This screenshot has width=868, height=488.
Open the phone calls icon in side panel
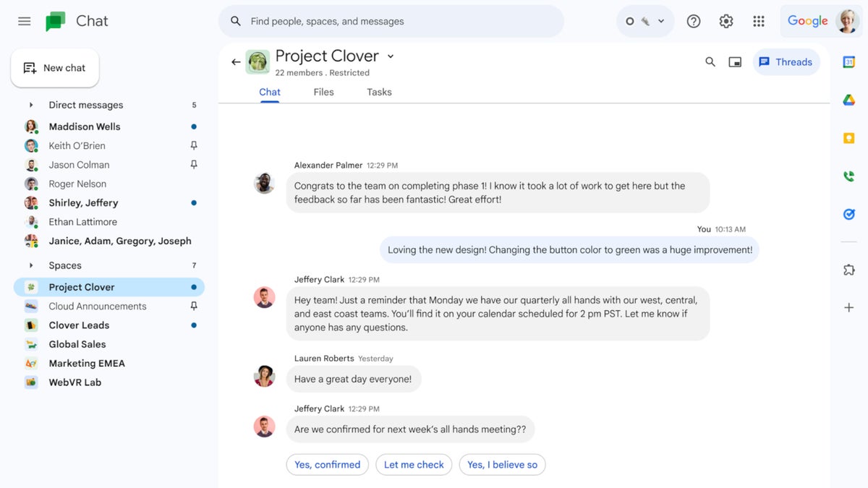[849, 176]
